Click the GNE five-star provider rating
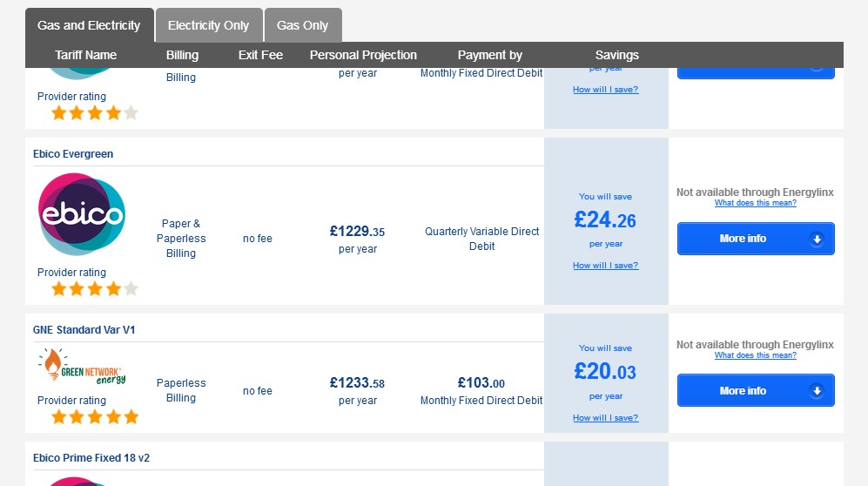 94,416
